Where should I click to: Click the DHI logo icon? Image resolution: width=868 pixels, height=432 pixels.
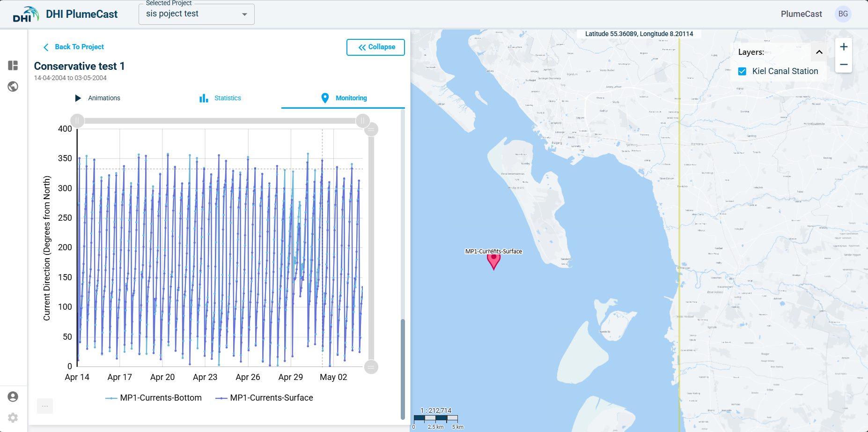pos(25,15)
